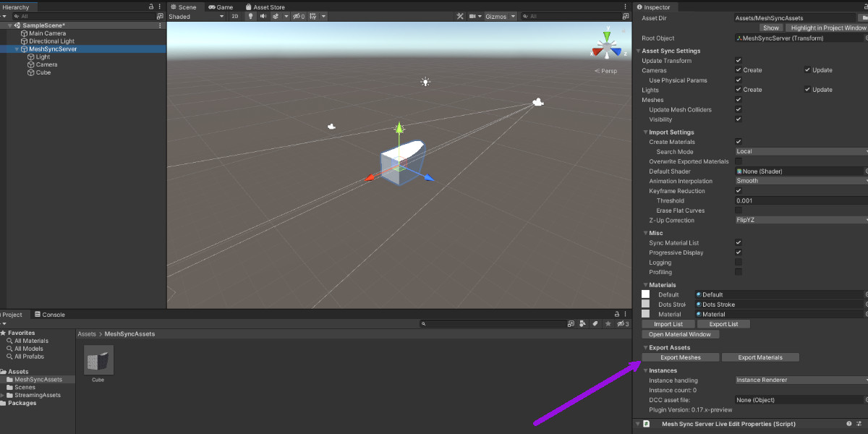Toggle scene audio speaker icon
Image resolution: width=868 pixels, height=434 pixels.
262,16
